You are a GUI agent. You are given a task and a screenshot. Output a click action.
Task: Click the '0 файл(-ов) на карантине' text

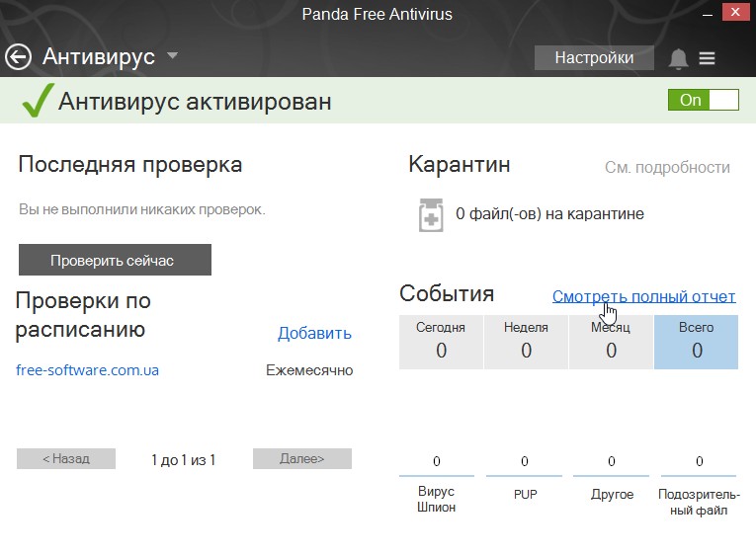click(x=549, y=213)
